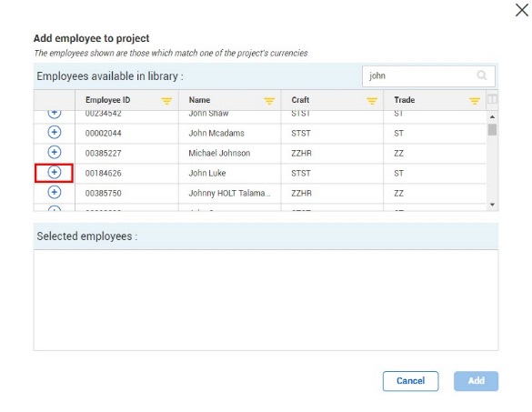Click the ZZHR craft cell for Michael Johnson
Screen dimensions: 532x412
(332, 154)
